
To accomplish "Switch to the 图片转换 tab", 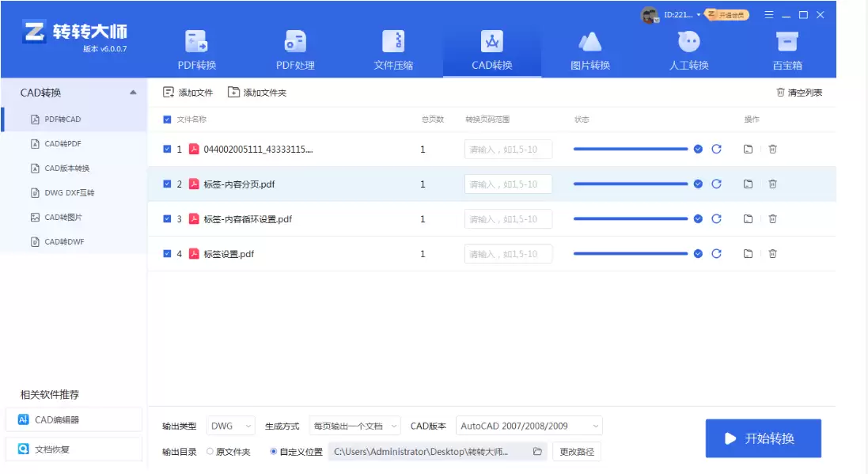I will (590, 50).
